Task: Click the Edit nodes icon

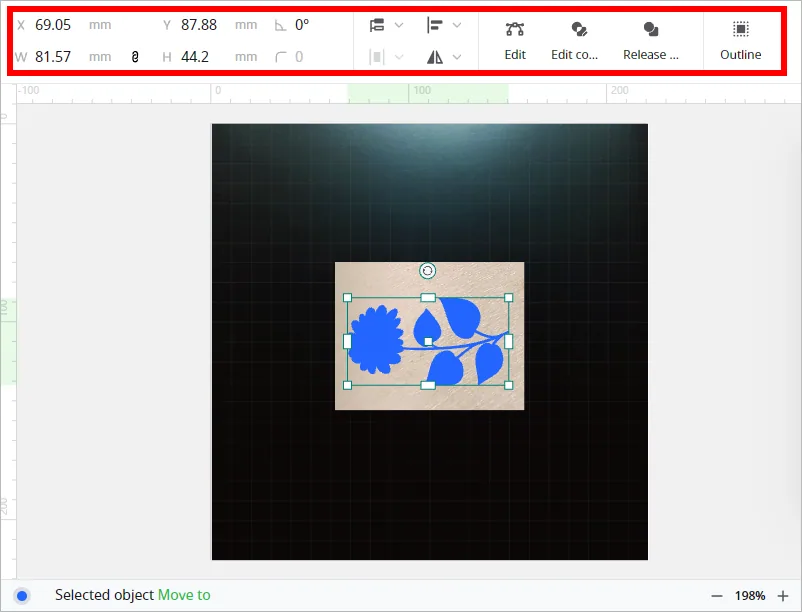Action: point(515,29)
